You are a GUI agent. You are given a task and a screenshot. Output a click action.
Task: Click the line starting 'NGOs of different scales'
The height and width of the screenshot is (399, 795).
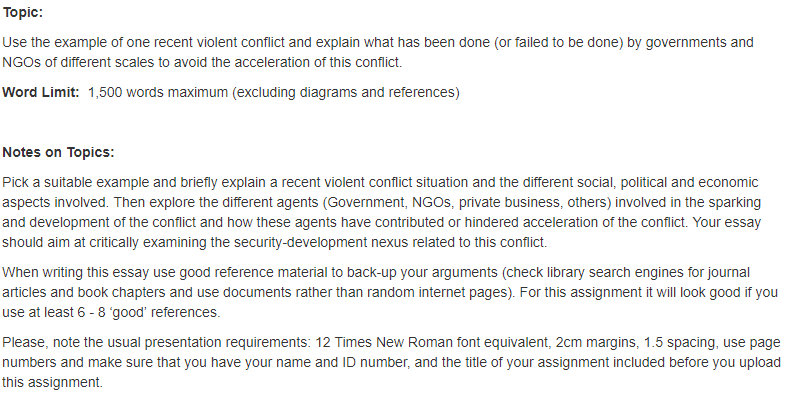202,63
